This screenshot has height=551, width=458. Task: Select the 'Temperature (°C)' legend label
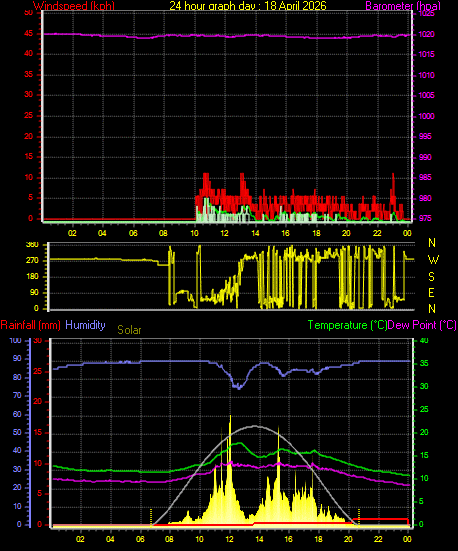(347, 325)
